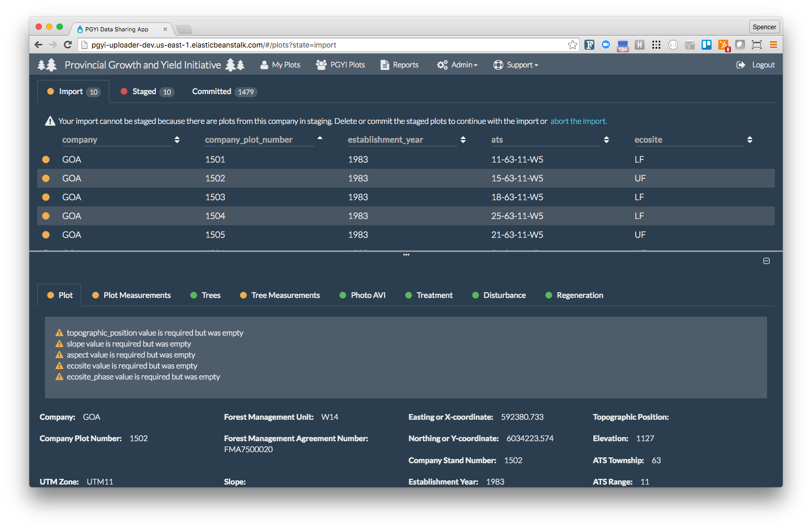Open the Admin dropdown menu
Image resolution: width=812 pixels, height=529 pixels.
coord(457,65)
